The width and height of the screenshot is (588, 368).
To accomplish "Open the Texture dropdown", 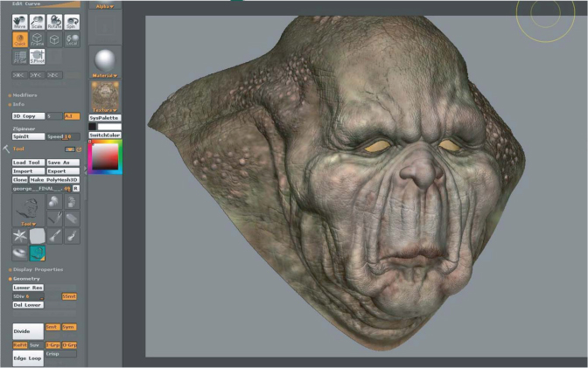I will coord(104,110).
